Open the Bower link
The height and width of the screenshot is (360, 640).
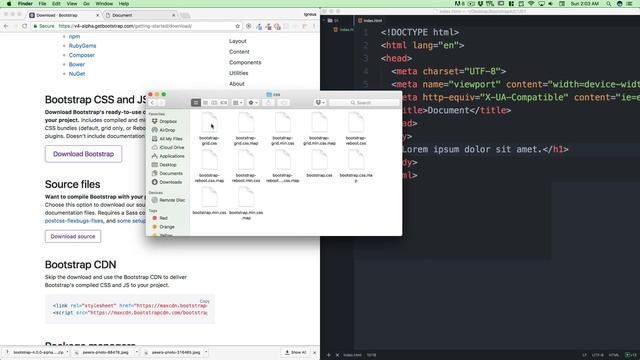(x=77, y=64)
